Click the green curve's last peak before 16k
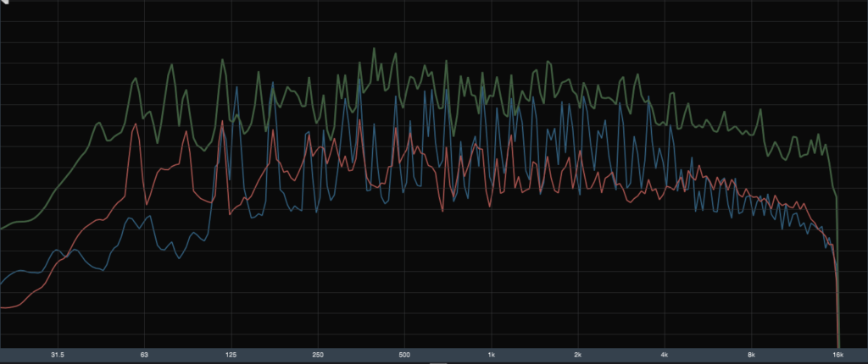Viewport: 868px width, 364px height. point(820,135)
